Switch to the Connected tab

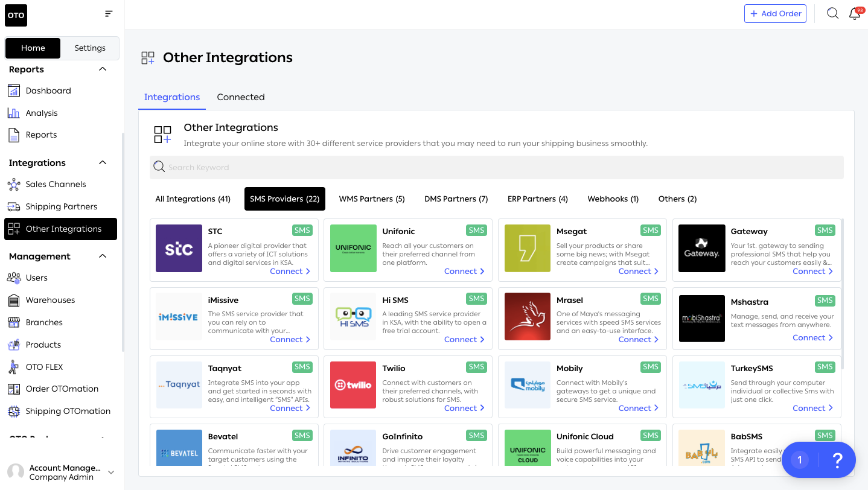241,97
